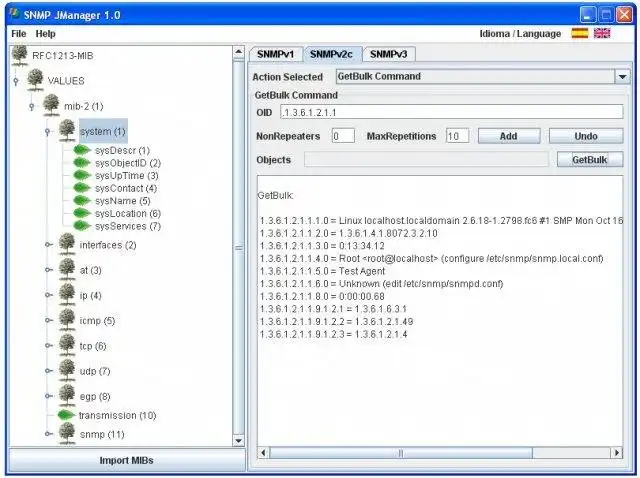Click the at (3) tree icon
Image resolution: width=640 pixels, height=478 pixels.
pyautogui.click(x=67, y=269)
